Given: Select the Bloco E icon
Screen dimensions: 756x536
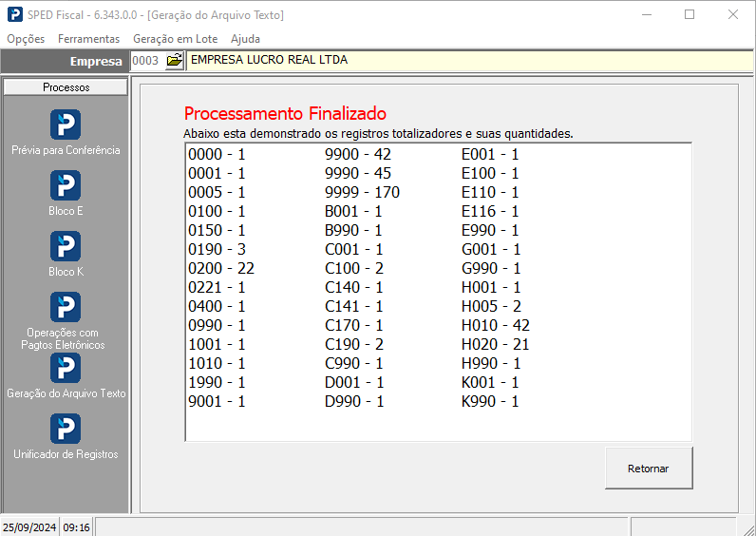Looking at the screenshot, I should pos(66,185).
